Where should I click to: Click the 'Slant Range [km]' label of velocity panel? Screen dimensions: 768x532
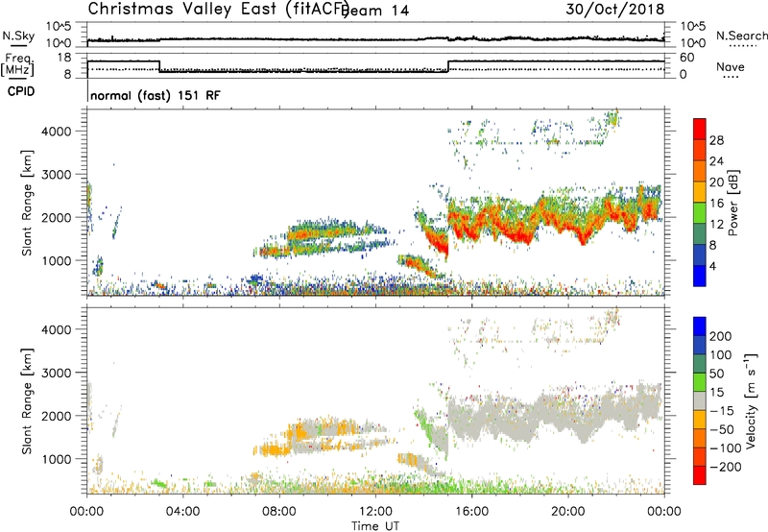point(27,401)
